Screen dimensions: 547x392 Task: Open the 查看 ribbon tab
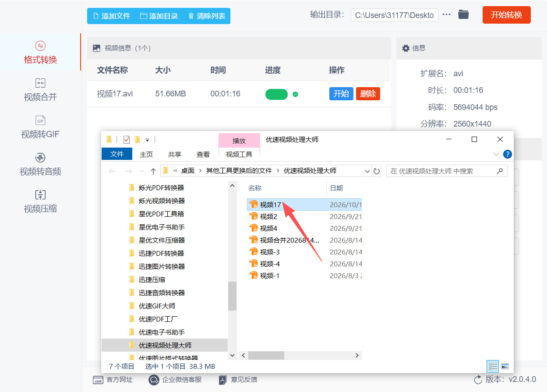tap(203, 154)
